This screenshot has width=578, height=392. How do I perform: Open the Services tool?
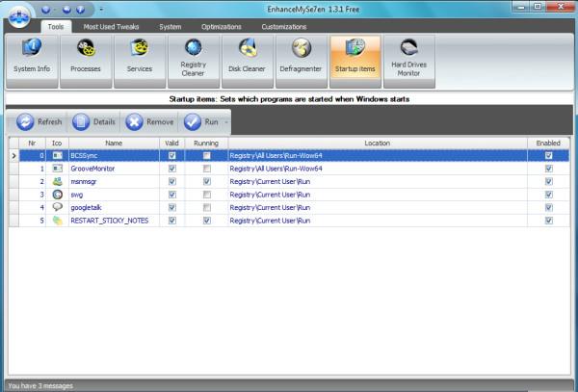pos(139,59)
